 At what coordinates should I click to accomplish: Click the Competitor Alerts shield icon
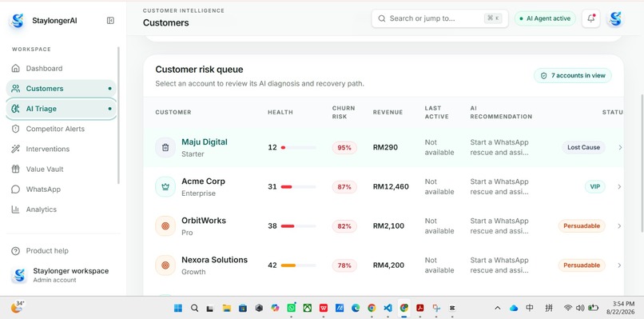[16, 129]
